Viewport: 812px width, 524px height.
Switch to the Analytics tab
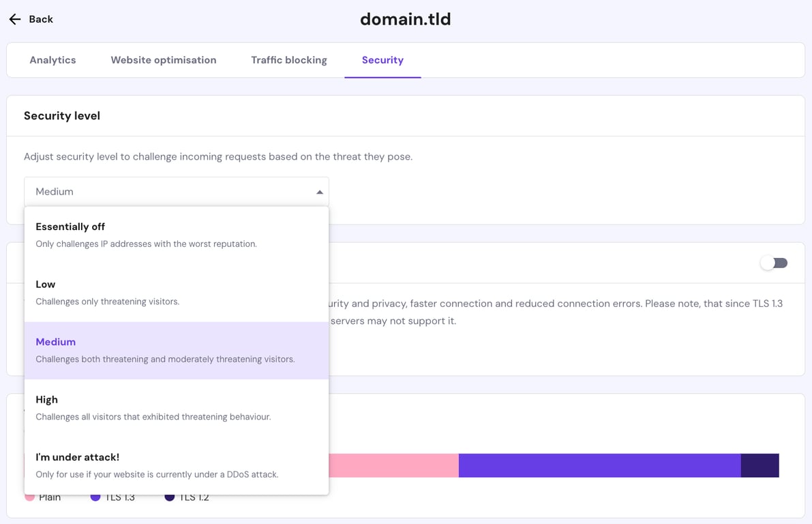(52, 59)
